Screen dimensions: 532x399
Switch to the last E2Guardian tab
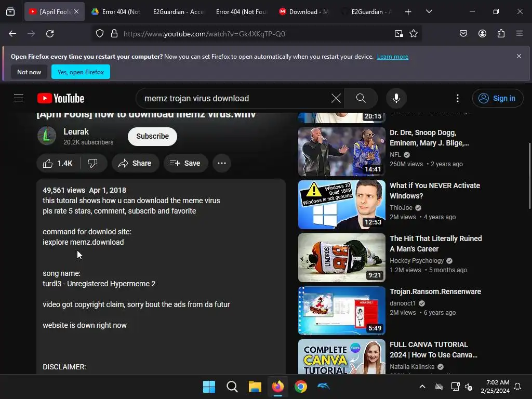click(367, 12)
